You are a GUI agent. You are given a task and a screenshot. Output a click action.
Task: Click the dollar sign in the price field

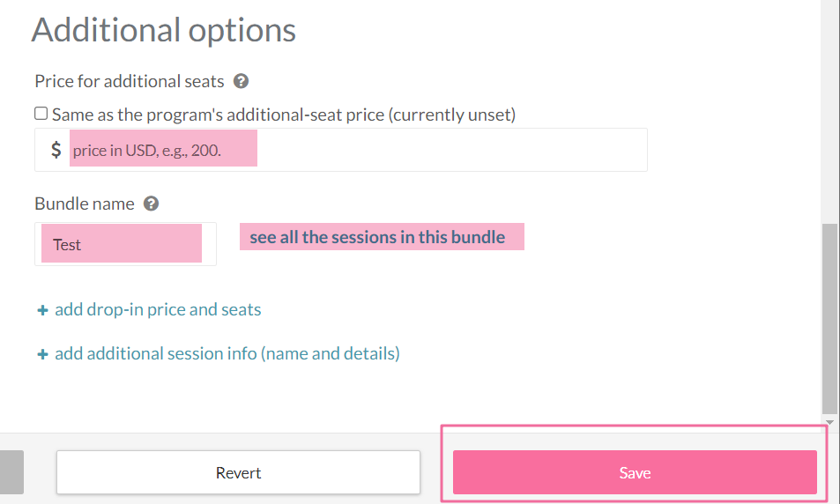(56, 150)
